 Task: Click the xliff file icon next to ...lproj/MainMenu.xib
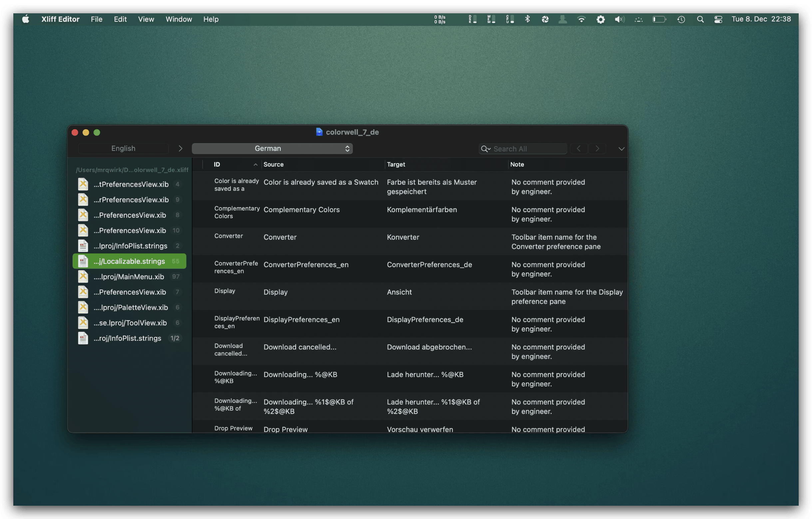(83, 276)
